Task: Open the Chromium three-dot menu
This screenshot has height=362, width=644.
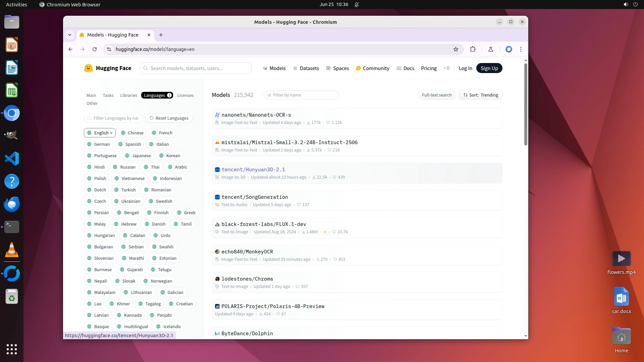Action: (521, 49)
